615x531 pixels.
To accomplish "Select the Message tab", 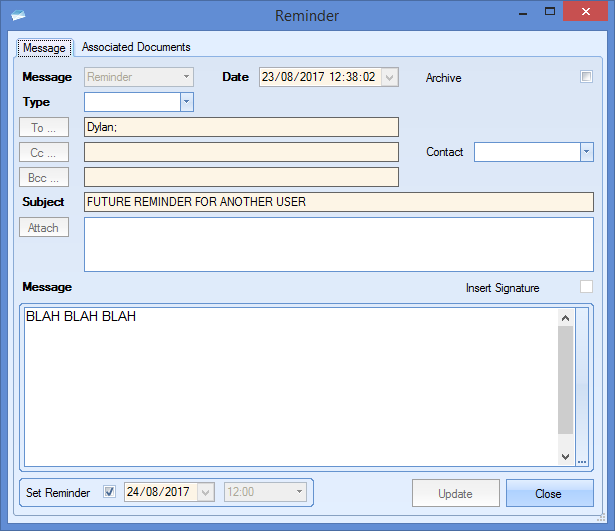I will pos(44,48).
